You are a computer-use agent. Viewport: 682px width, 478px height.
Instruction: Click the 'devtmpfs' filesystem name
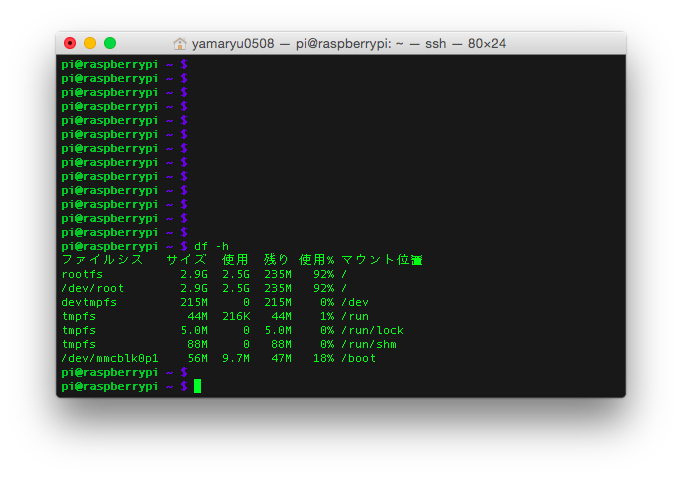(89, 302)
